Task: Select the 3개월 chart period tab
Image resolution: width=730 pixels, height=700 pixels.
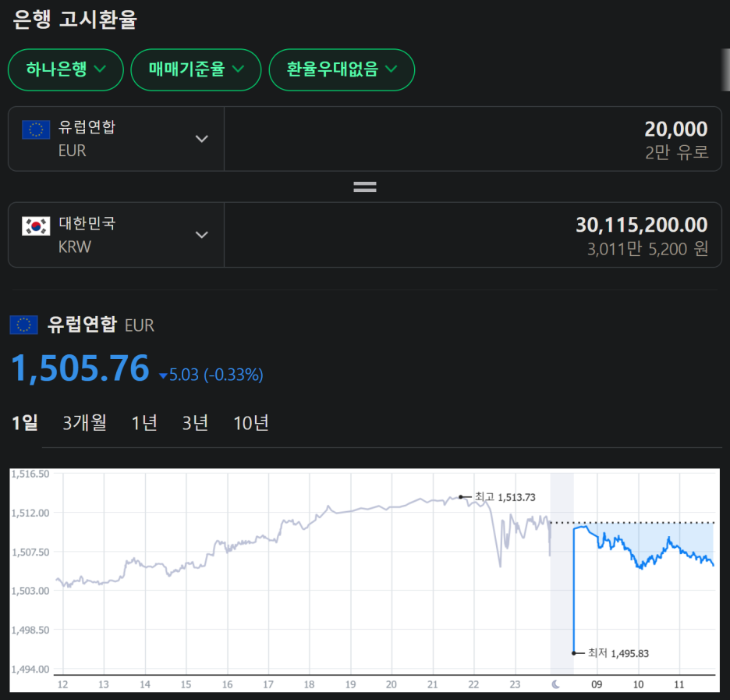Action: tap(85, 423)
